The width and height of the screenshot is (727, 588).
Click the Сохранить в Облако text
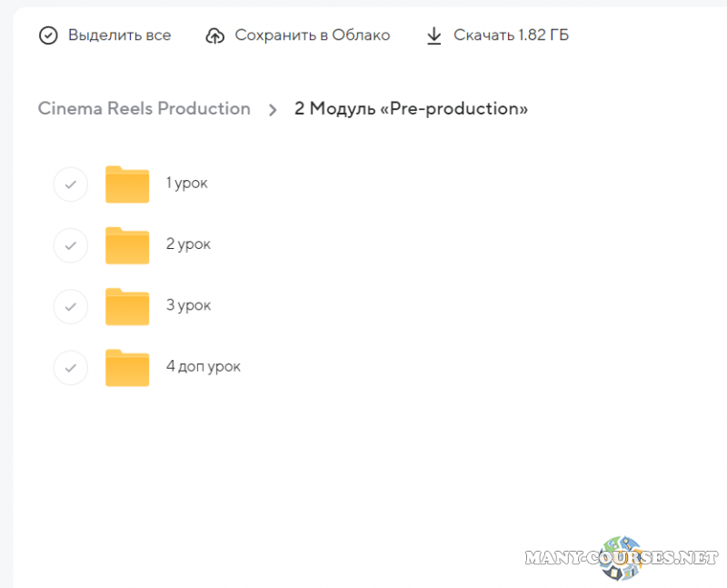[312, 35]
